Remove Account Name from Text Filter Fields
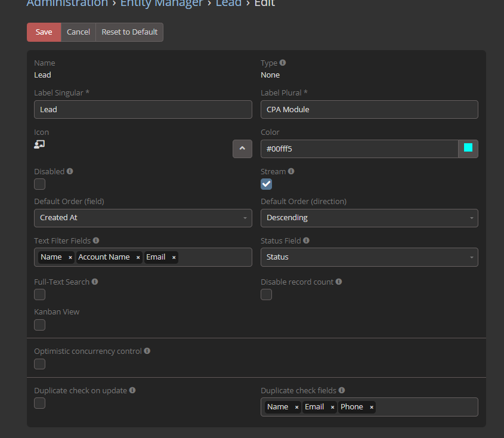Viewport: 504px width, 438px height. [x=138, y=257]
